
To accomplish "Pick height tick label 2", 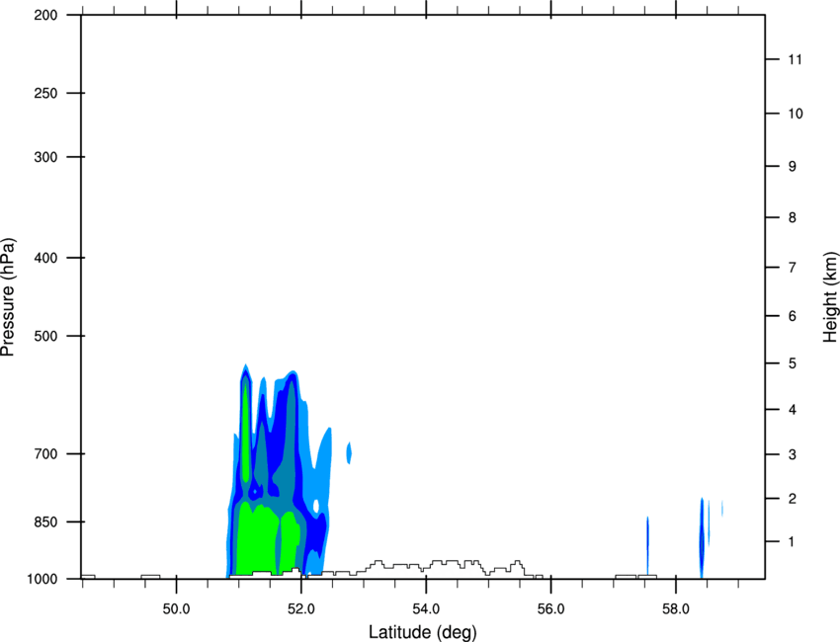I will [793, 499].
